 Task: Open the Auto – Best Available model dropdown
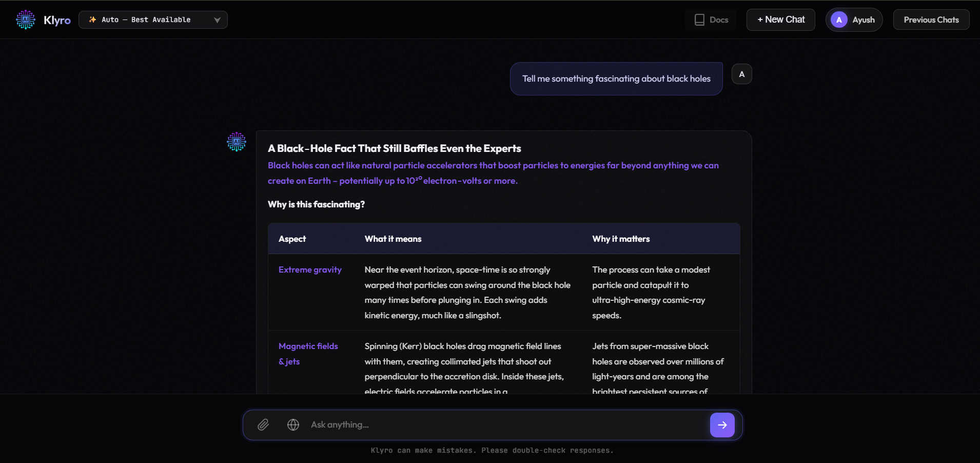(153, 20)
